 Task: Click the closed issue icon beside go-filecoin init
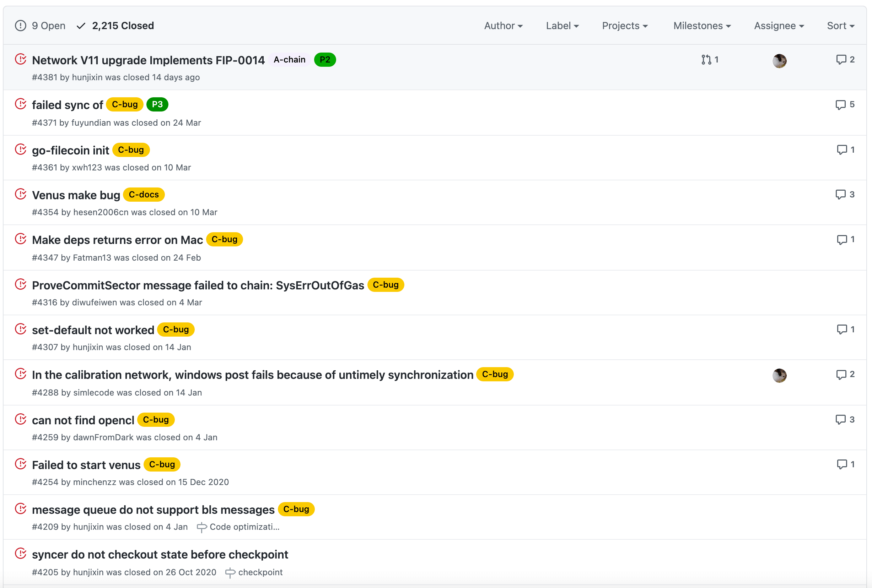click(21, 149)
